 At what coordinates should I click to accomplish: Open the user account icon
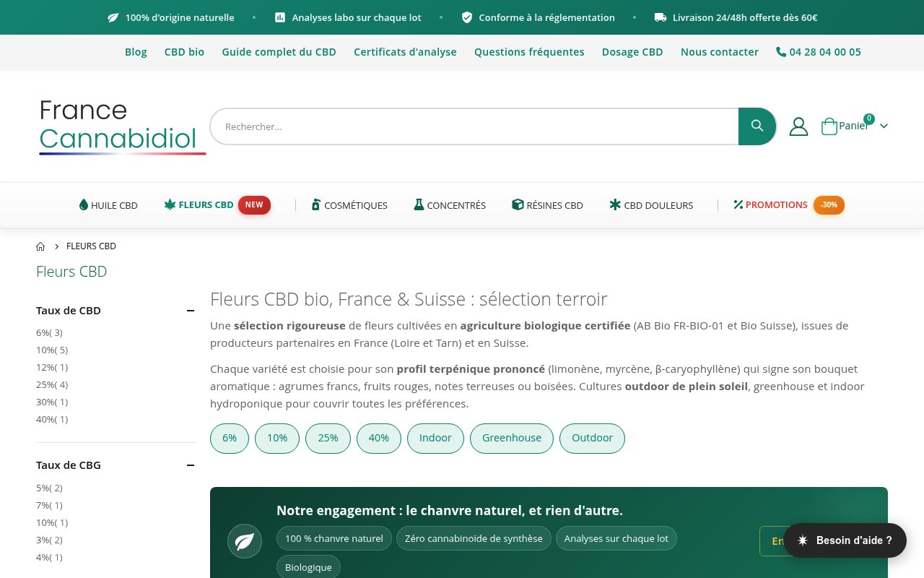pos(798,126)
